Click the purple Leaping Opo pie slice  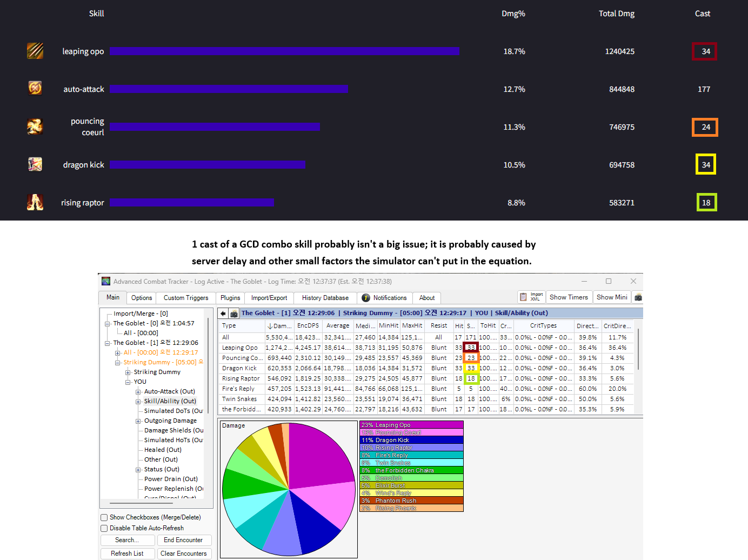[319, 457]
